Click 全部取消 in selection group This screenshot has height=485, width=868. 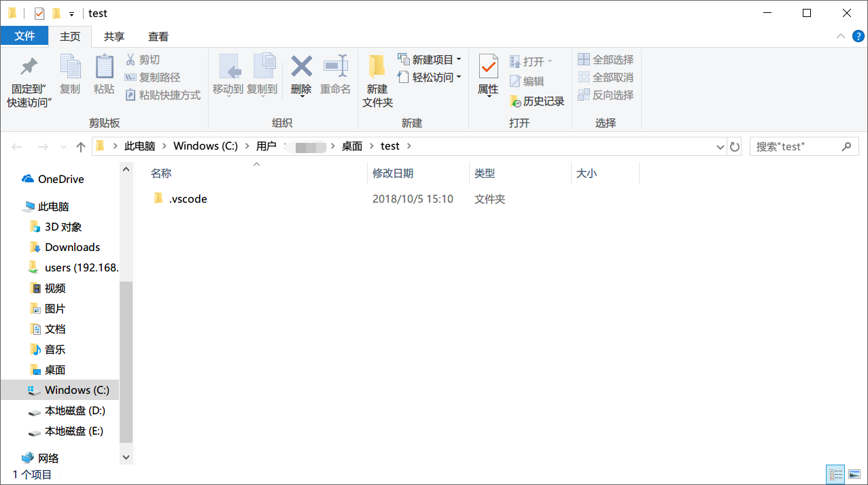coord(606,78)
